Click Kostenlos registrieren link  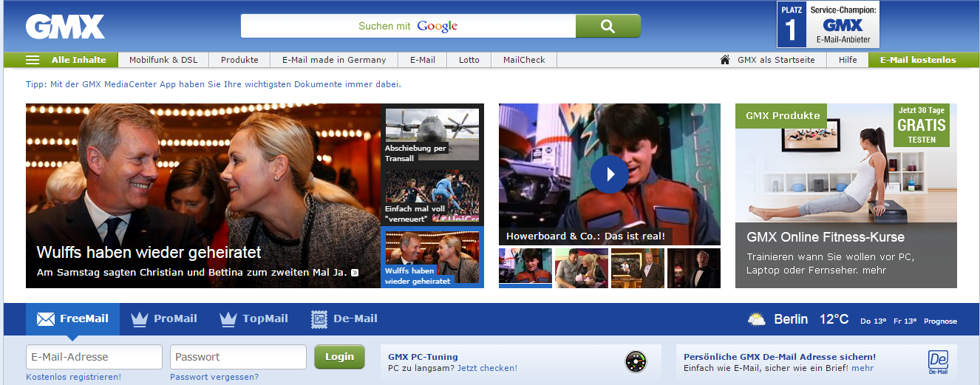(74, 377)
